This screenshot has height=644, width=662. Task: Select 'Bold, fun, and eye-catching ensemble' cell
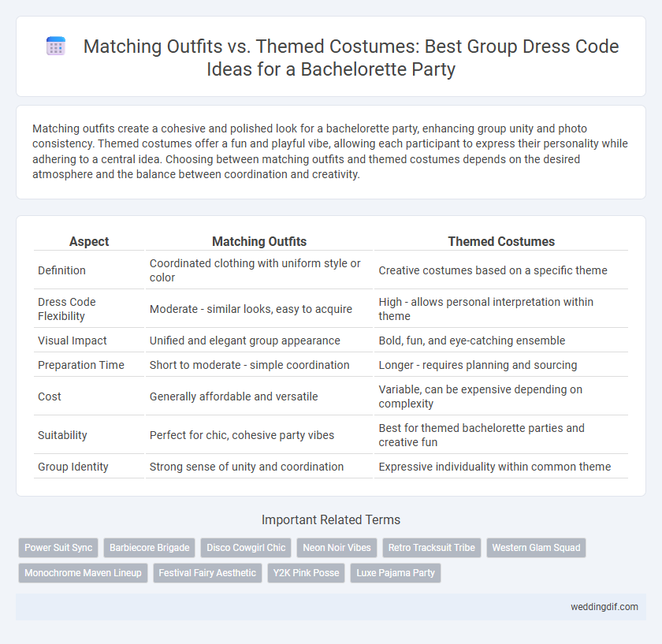click(501, 341)
